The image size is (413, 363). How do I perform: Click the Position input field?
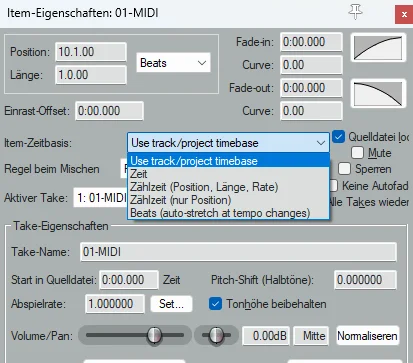tap(91, 52)
